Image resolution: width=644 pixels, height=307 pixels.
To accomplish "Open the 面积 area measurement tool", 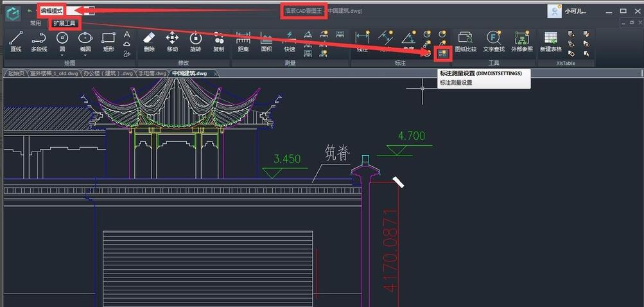I will click(x=266, y=40).
